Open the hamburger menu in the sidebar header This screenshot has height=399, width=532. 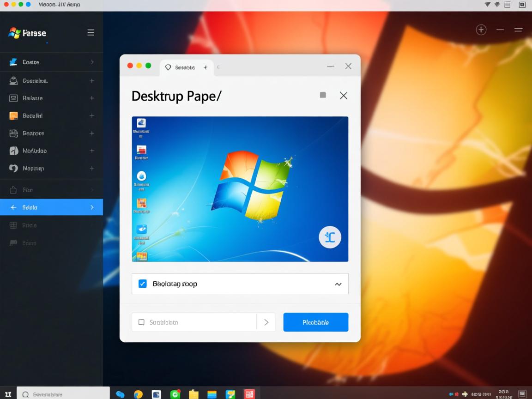click(91, 32)
